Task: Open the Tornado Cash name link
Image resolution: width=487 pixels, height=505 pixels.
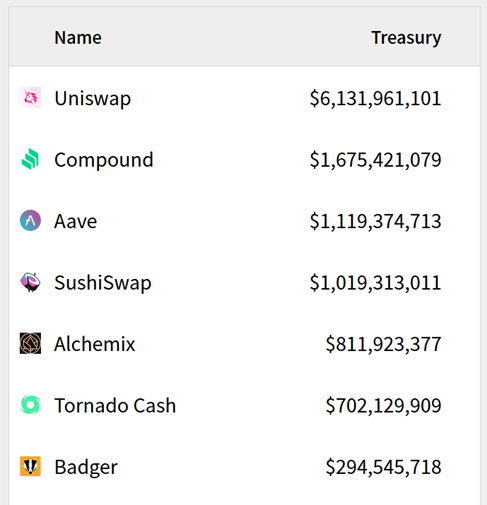Action: pyautogui.click(x=115, y=405)
